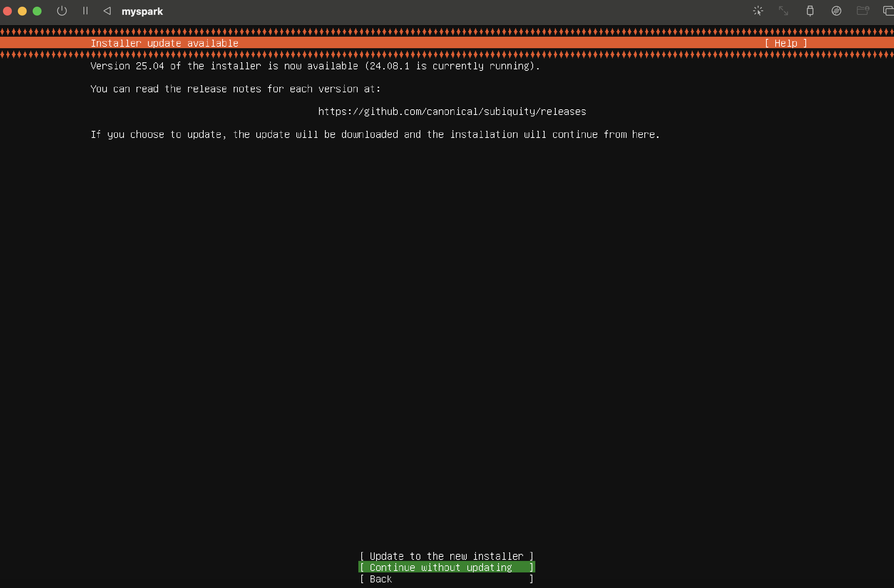Click the Installer update available header
Viewport: 894px width, 588px height.
pyautogui.click(x=164, y=43)
